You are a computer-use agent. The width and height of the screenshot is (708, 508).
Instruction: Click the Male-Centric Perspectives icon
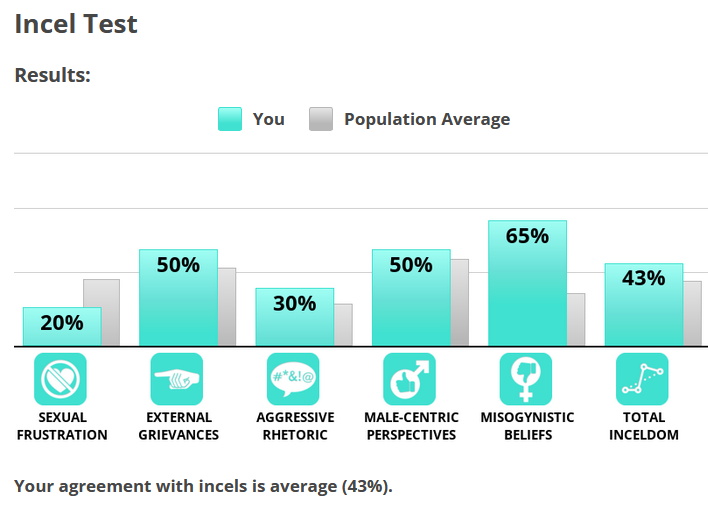coord(410,379)
